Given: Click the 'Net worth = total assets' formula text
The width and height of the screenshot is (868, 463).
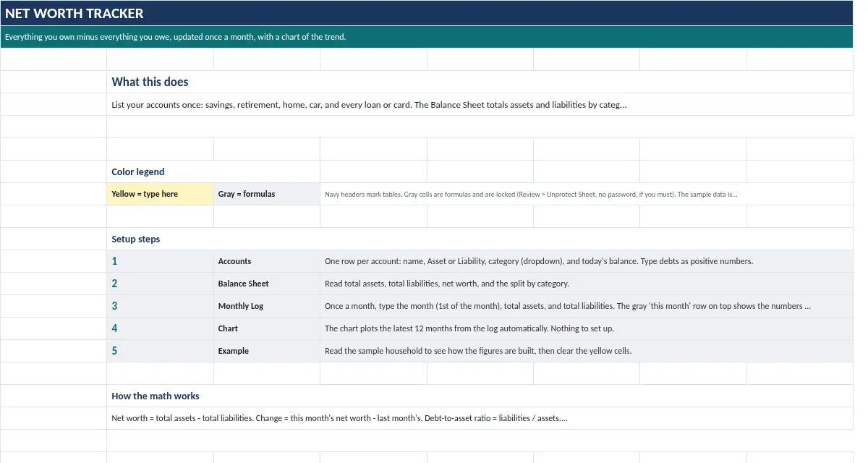Looking at the screenshot, I should pos(480,418).
